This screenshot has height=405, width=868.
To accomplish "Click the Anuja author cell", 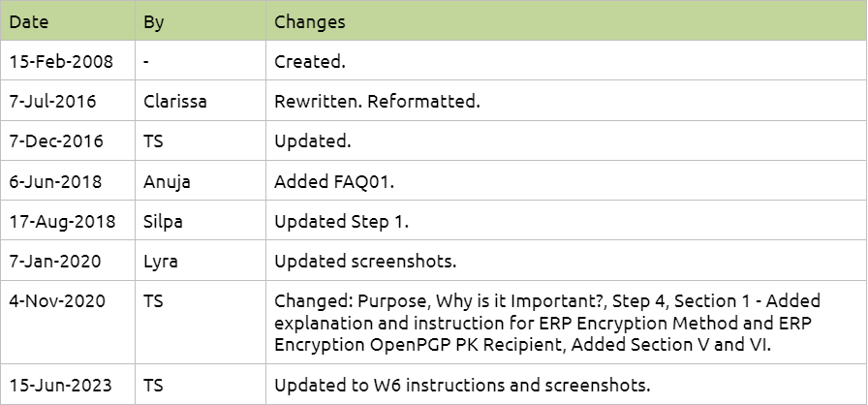I will (x=201, y=181).
